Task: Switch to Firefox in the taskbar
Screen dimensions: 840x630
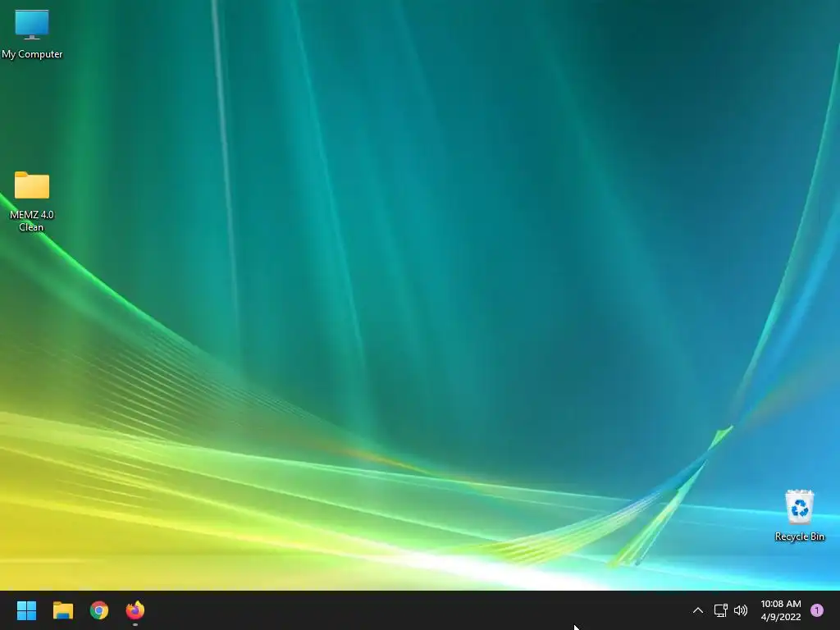Action: click(x=135, y=610)
